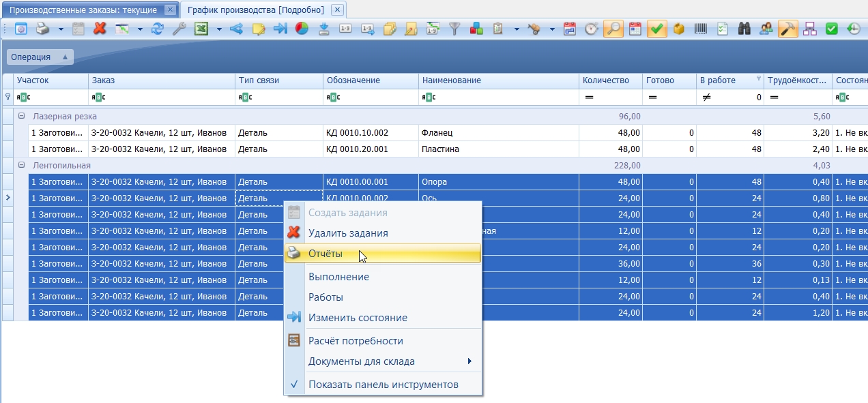Click the Обозначение filter row field
Screen dimensions: 868x403
coord(371,97)
